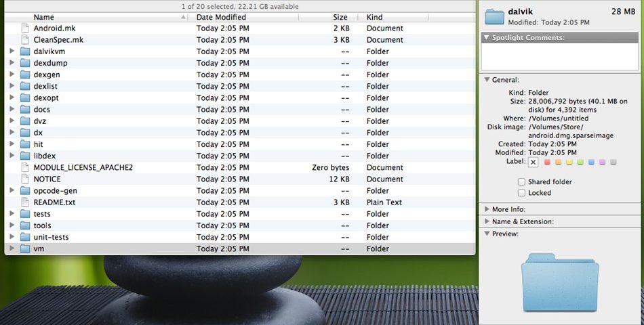Select the dx folder icon
644x325 pixels.
26,133
